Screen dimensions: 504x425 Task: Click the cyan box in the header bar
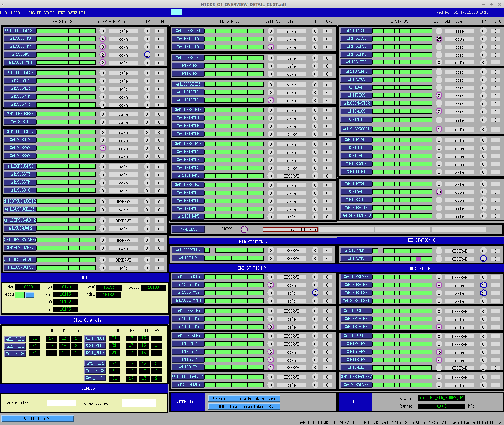176,12
